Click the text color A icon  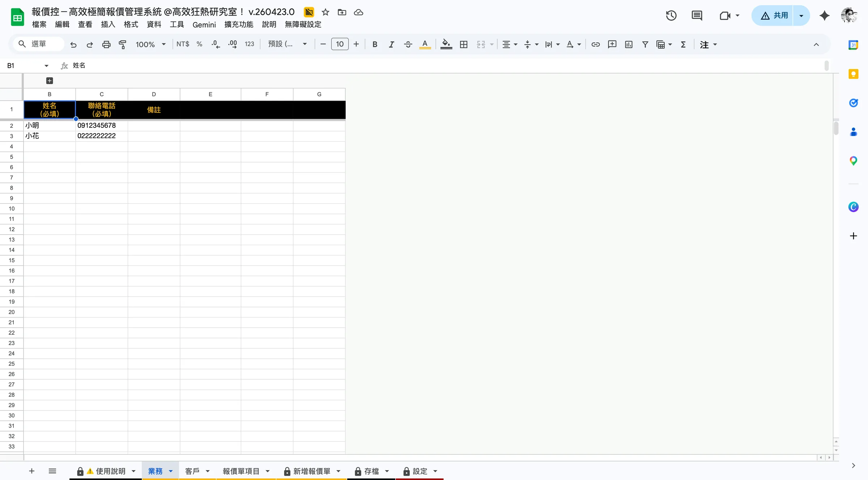pos(425,44)
